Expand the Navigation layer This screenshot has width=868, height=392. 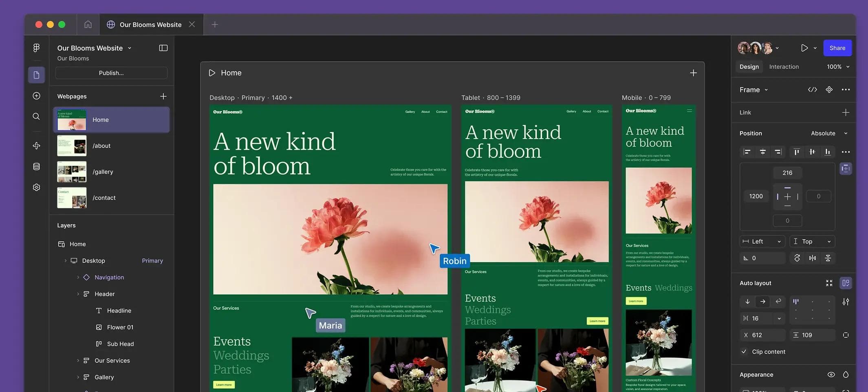pyautogui.click(x=78, y=277)
